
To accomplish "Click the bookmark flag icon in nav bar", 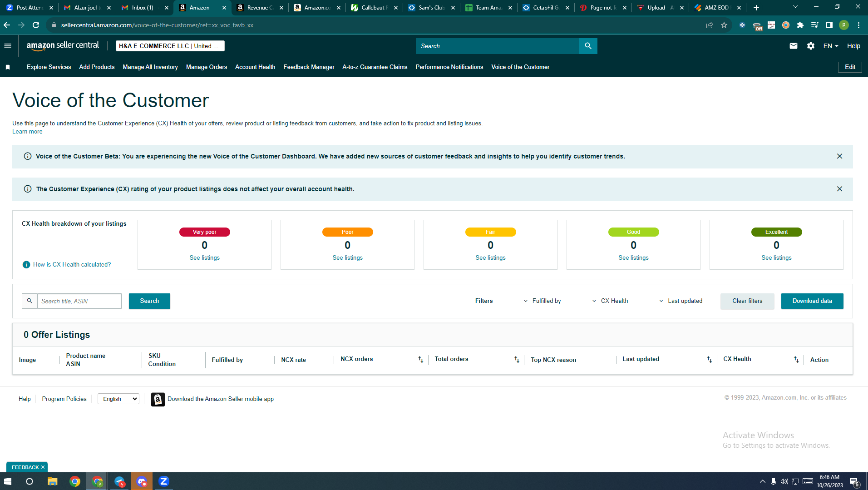I will [x=8, y=67].
